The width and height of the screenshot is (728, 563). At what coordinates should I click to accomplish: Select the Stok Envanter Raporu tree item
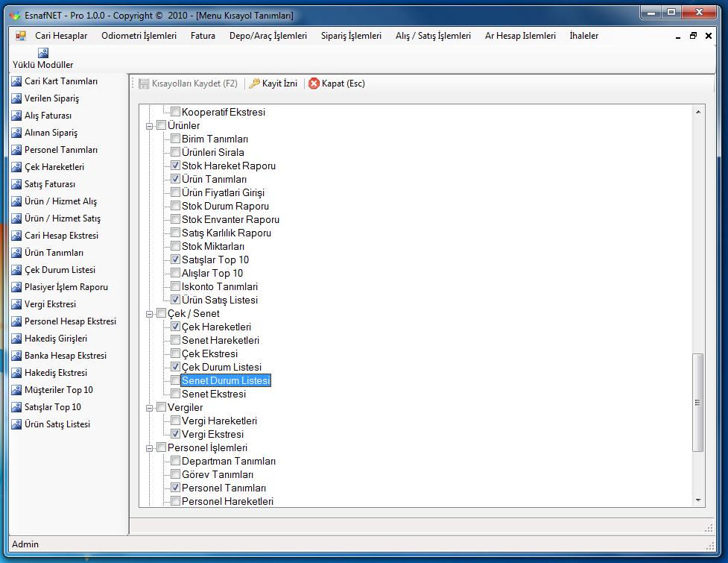pos(230,219)
